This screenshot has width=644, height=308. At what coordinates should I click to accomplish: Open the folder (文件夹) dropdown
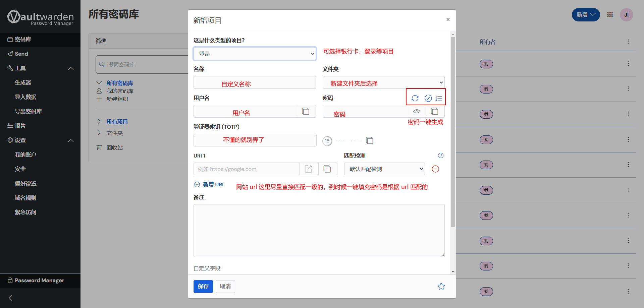[x=384, y=82]
